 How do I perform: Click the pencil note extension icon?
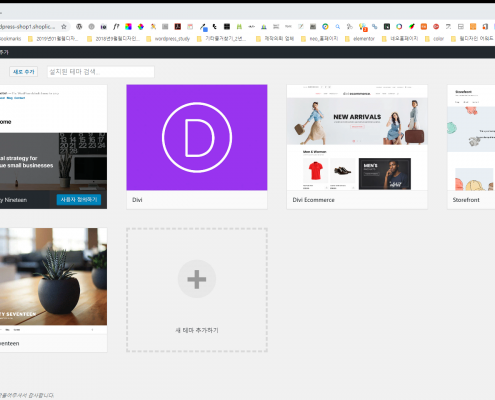(x=301, y=27)
